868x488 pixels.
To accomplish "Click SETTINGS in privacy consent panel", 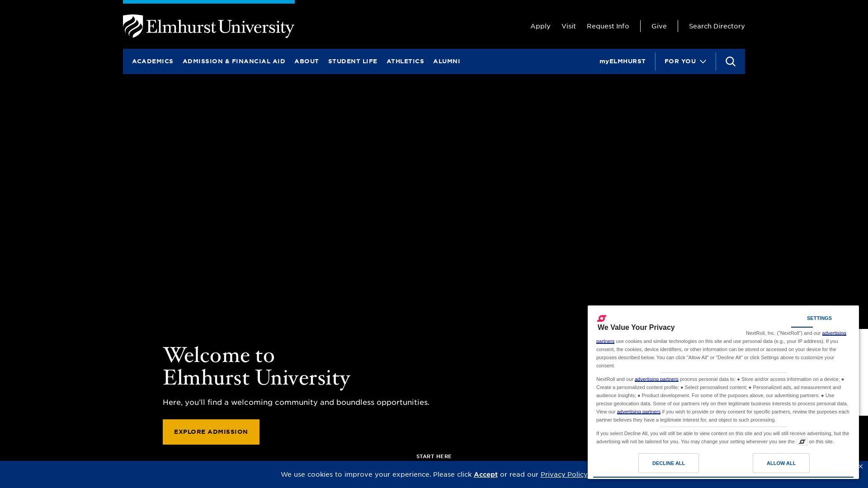I will [x=819, y=318].
